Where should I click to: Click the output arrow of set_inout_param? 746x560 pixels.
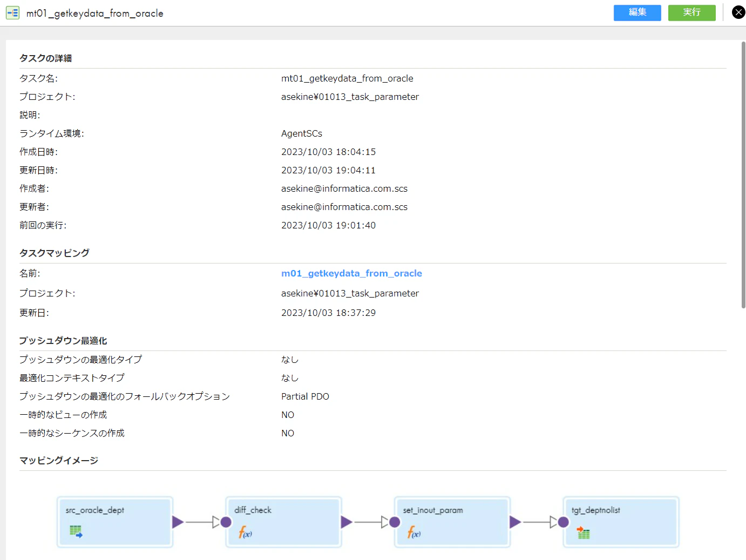(515, 522)
